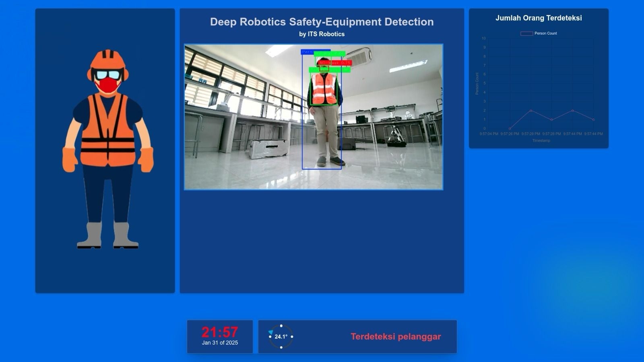Image resolution: width=644 pixels, height=362 pixels.
Task: Click the red face mask on mascot
Action: 107,85
